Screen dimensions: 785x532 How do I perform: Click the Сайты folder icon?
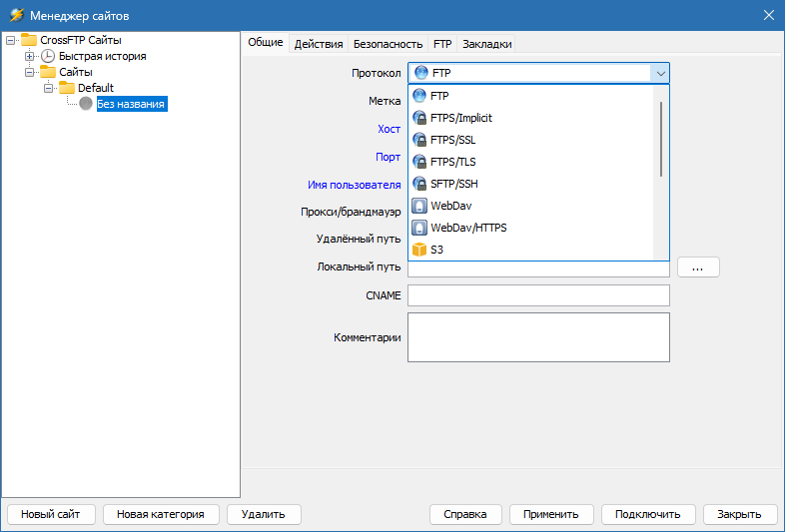click(x=48, y=72)
